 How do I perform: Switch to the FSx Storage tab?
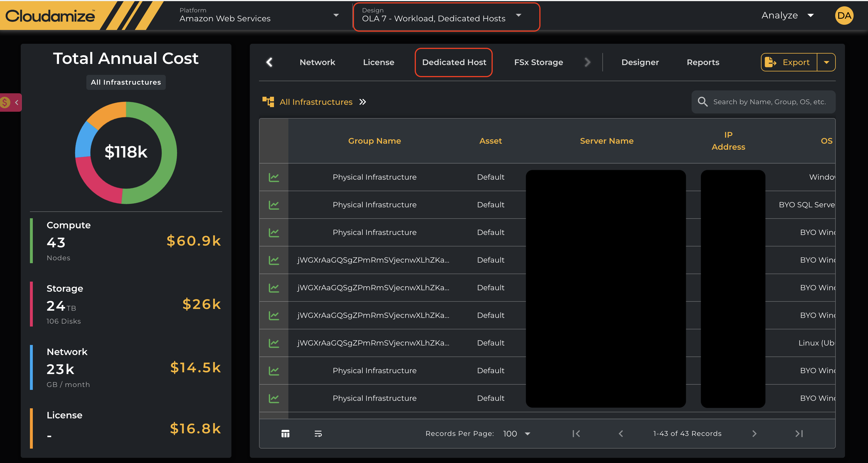538,62
